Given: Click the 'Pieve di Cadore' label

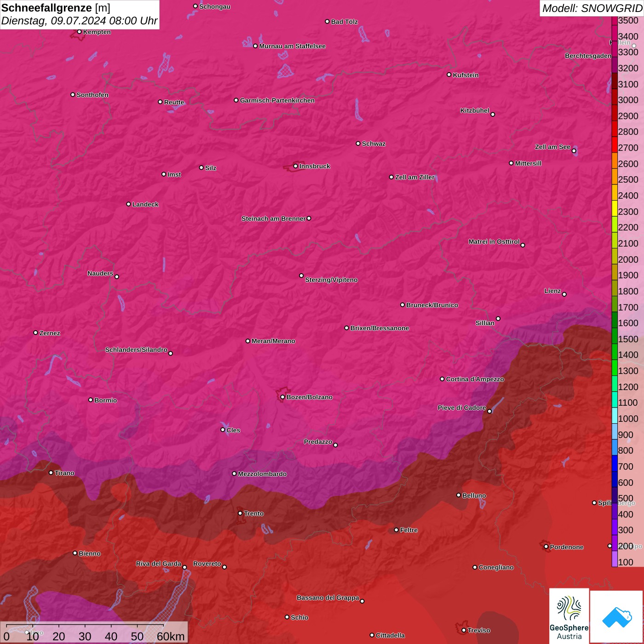Looking at the screenshot, I should click(x=462, y=408).
